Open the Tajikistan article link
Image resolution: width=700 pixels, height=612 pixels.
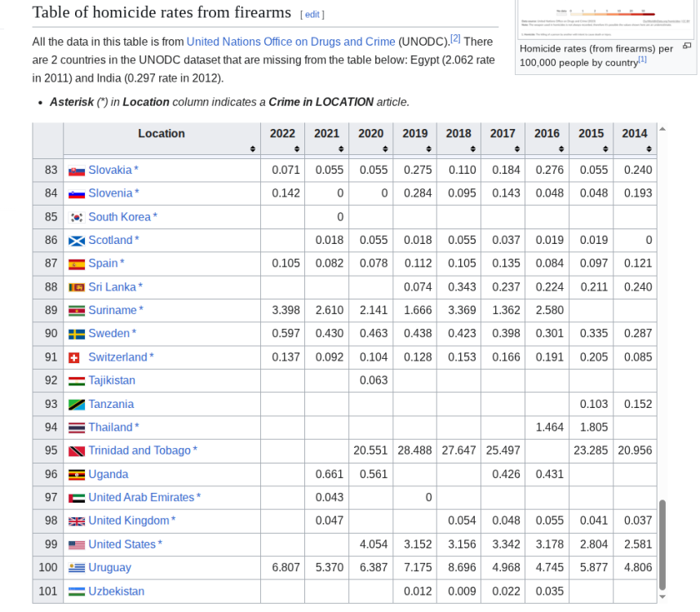coord(112,380)
